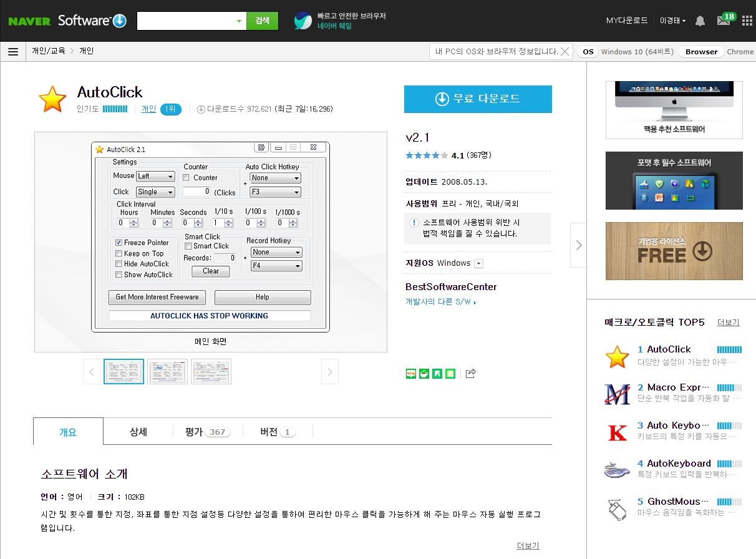Click Macro Express M icon in TOP5
Image resolution: width=756 pixels, height=559 pixels.
click(x=618, y=394)
